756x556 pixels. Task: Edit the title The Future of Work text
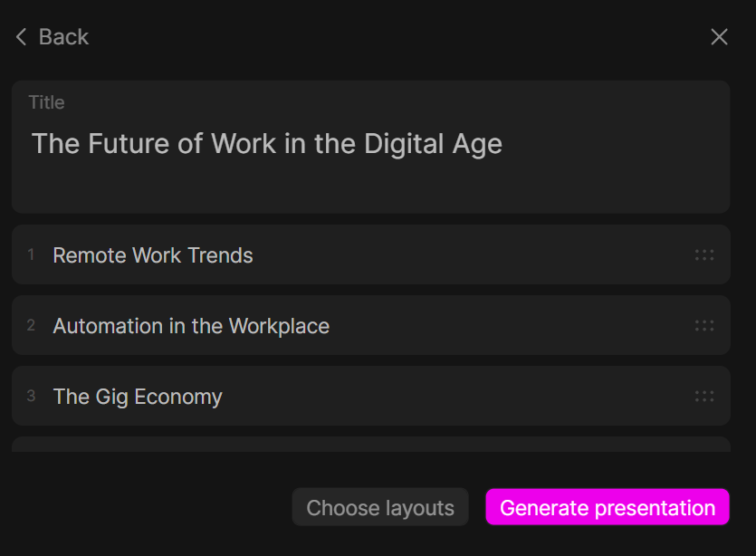click(x=266, y=144)
